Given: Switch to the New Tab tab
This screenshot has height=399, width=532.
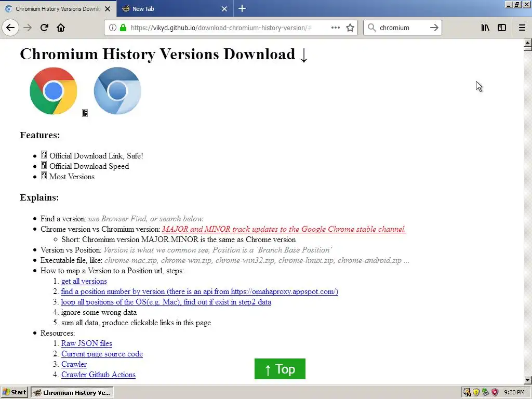Looking at the screenshot, I should pyautogui.click(x=175, y=8).
